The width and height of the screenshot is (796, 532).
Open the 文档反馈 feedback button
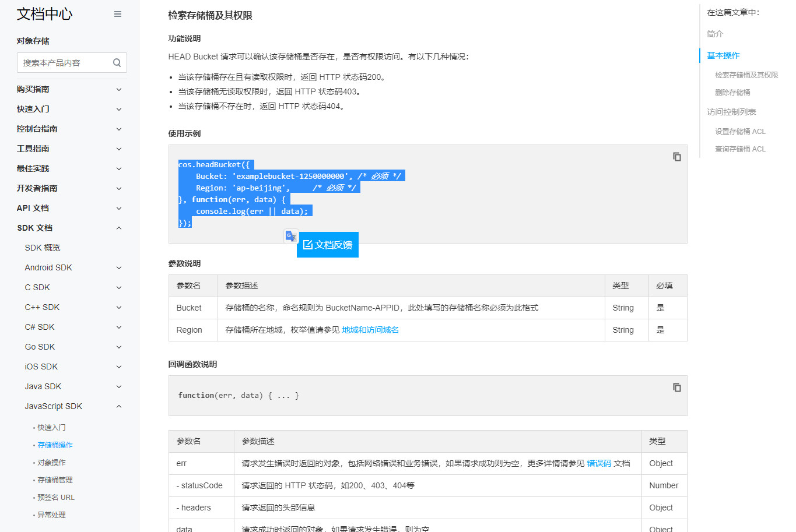(x=328, y=245)
